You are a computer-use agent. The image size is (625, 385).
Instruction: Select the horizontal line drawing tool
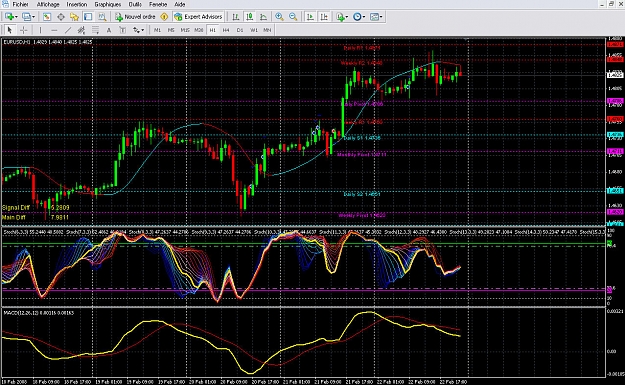coord(54,30)
